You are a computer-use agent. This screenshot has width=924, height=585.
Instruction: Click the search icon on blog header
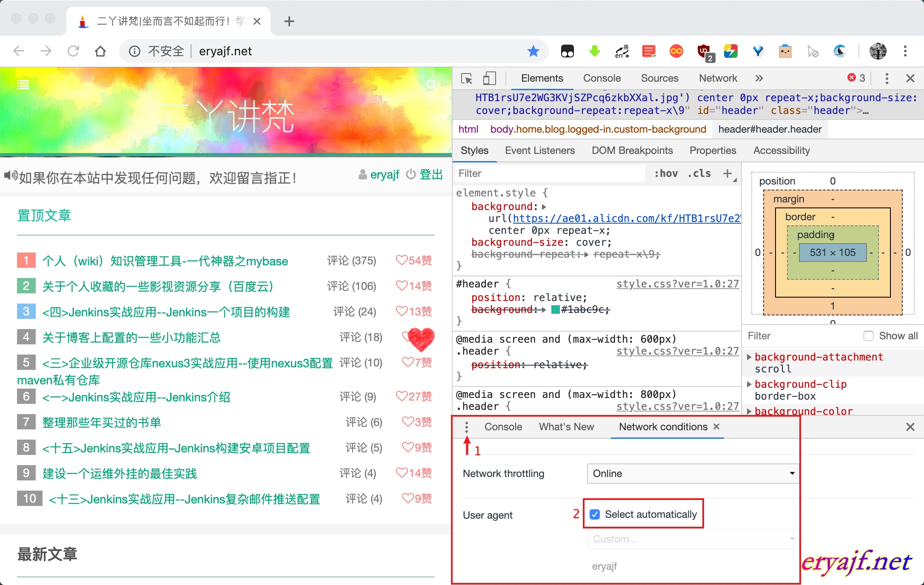click(x=431, y=85)
